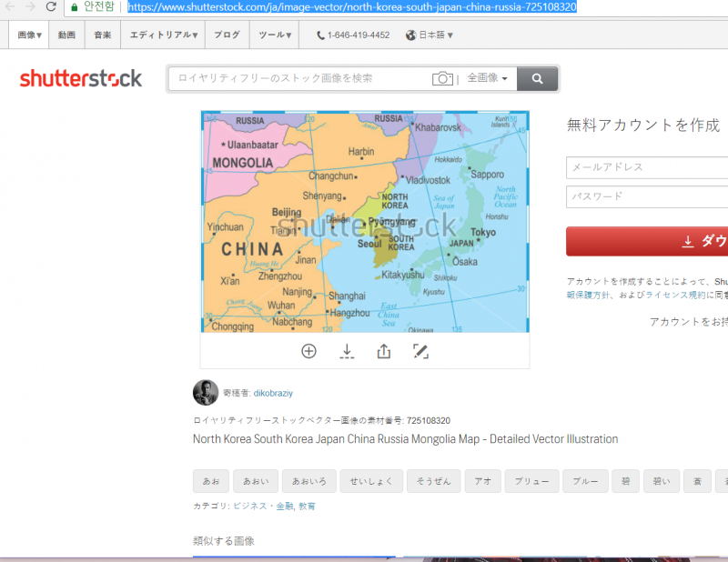Click the download arrow icon under the map

[347, 351]
